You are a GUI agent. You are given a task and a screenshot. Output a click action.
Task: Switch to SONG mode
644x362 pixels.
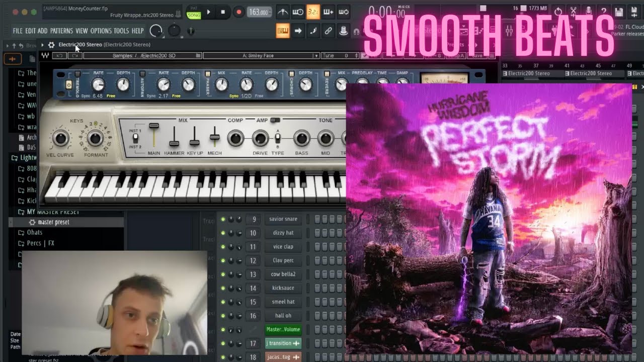(x=194, y=16)
